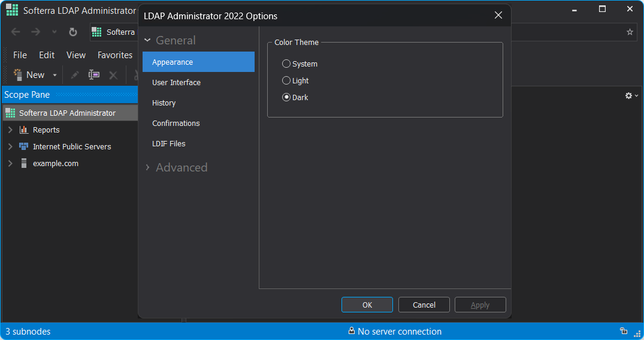Click the New toolbar button icon
644x340 pixels.
18,74
